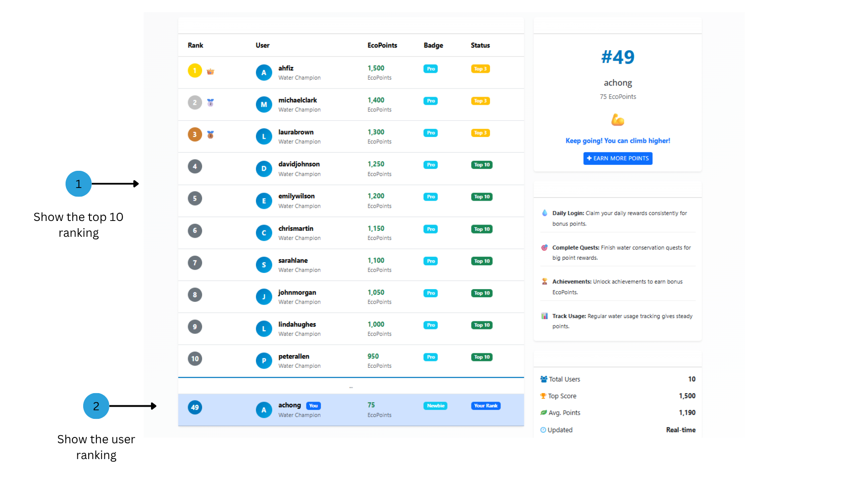Screen dimensions: 868x488
Task: Click the EARN MORE POINTS button
Action: coord(618,158)
